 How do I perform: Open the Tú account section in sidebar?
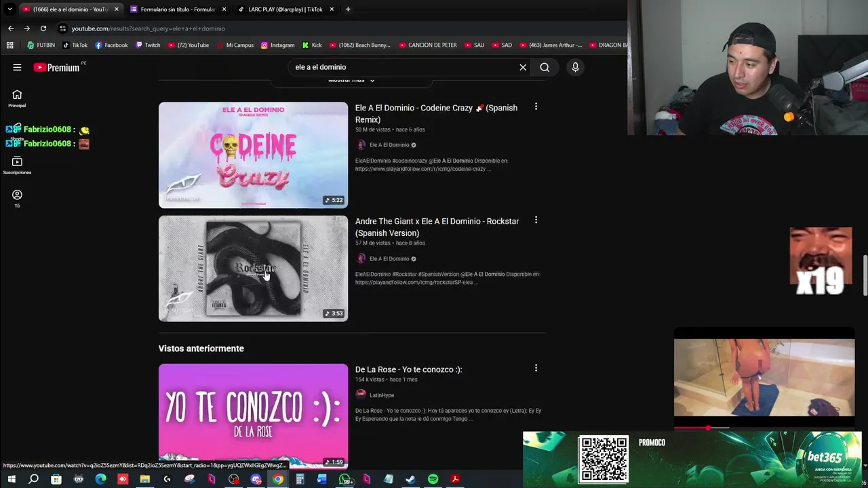pyautogui.click(x=17, y=199)
